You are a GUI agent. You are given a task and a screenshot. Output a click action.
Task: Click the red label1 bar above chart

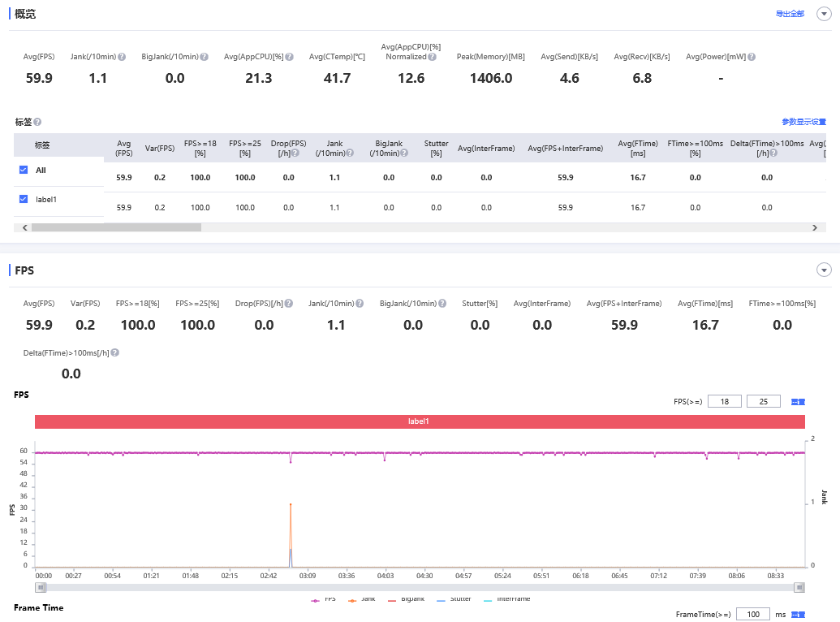[419, 422]
